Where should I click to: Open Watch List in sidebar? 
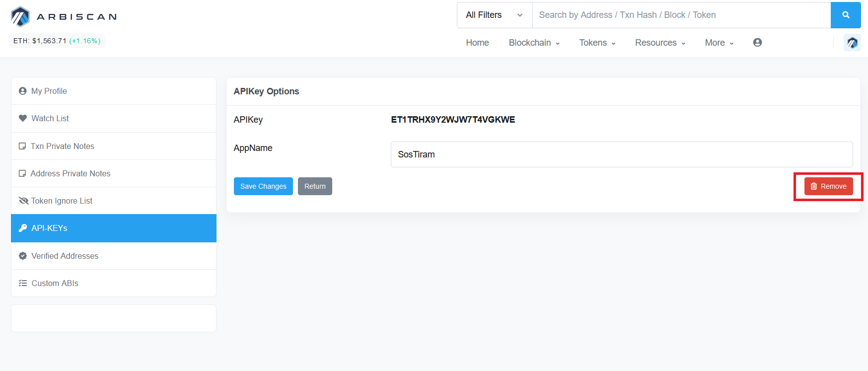114,118
